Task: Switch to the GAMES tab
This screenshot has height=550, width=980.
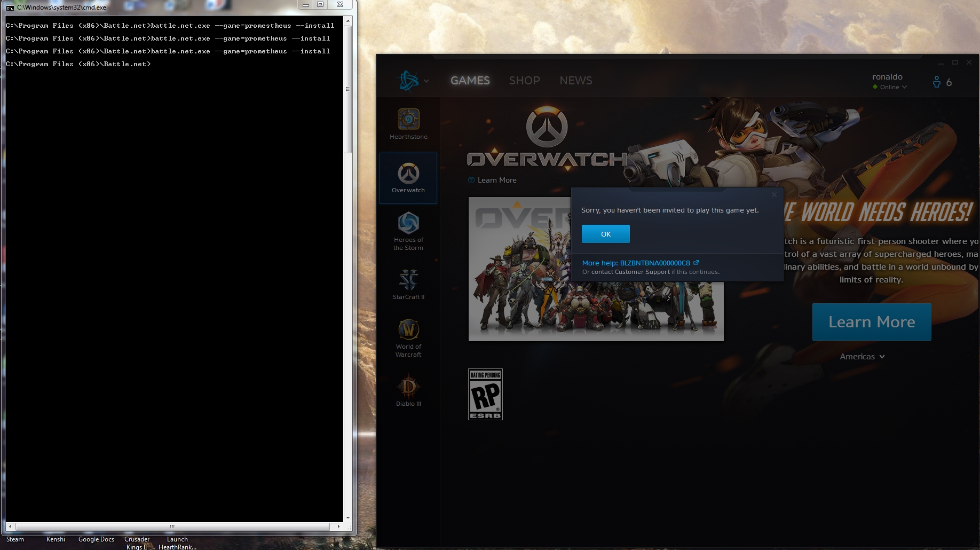Action: 470,81
